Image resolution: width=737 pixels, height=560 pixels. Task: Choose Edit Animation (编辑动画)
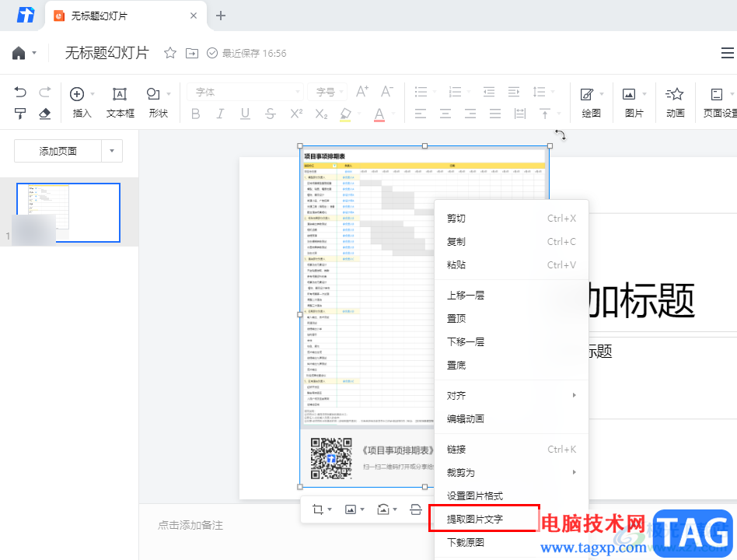coord(512,418)
